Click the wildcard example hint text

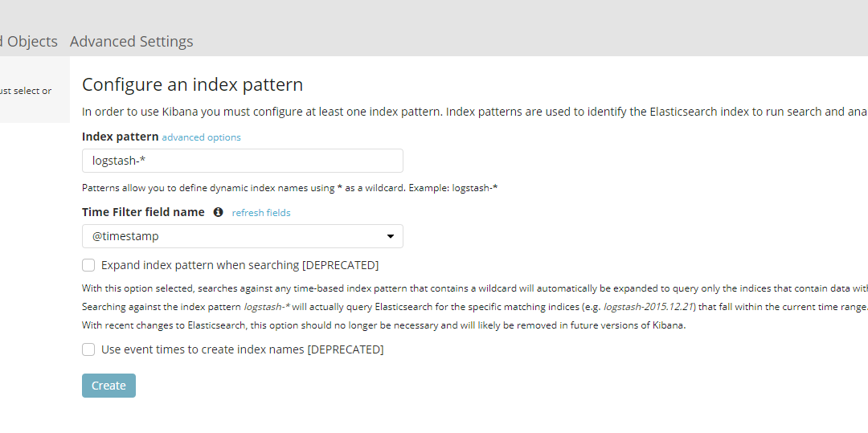tap(289, 188)
